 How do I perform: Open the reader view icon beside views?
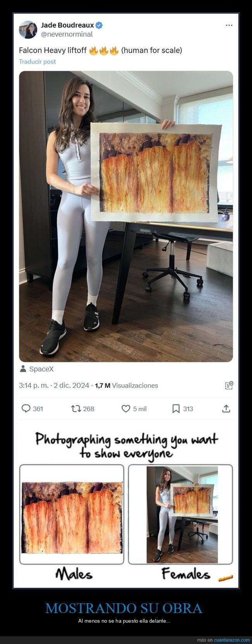click(x=229, y=385)
